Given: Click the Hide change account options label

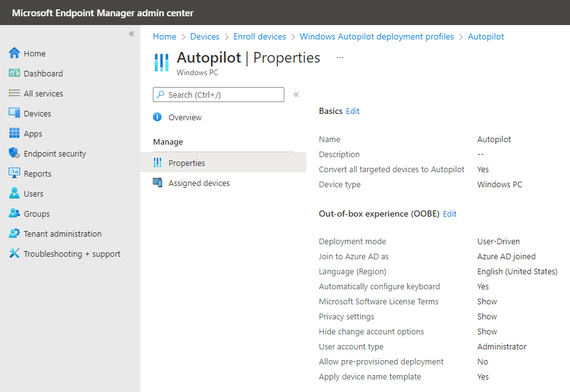Looking at the screenshot, I should coord(371,331).
